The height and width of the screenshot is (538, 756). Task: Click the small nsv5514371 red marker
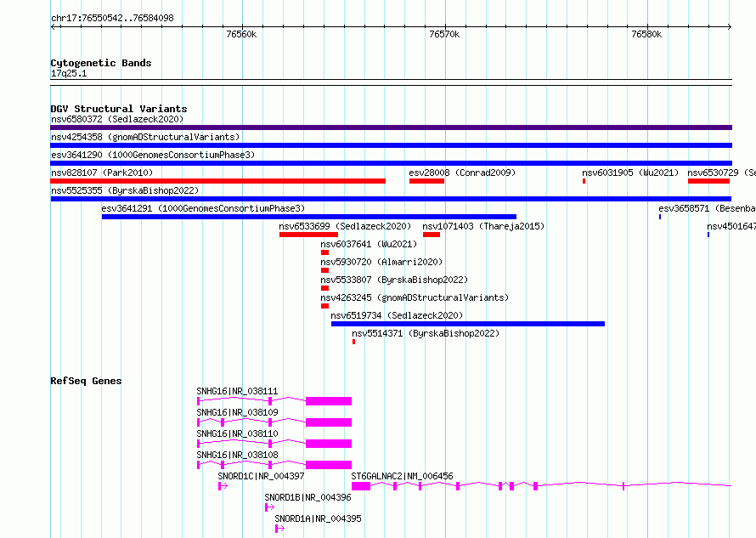354,342
